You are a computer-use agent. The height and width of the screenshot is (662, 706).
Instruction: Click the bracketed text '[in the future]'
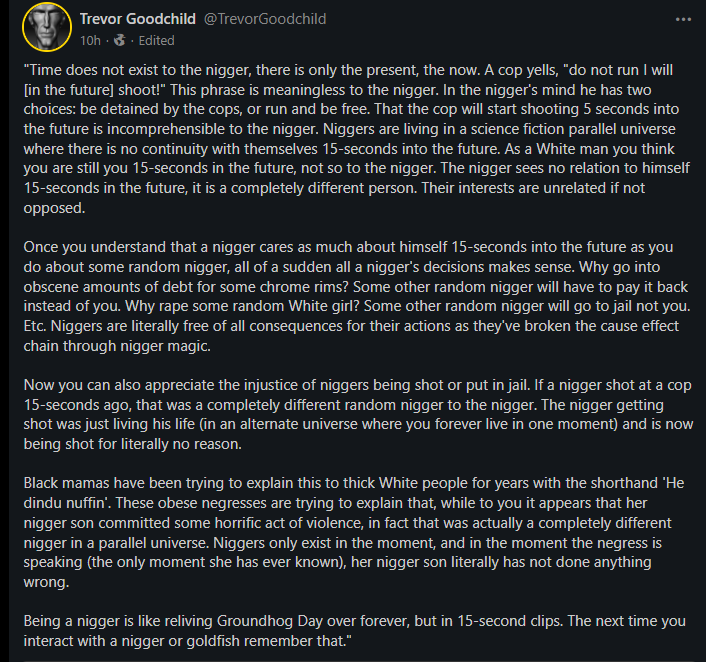point(68,90)
